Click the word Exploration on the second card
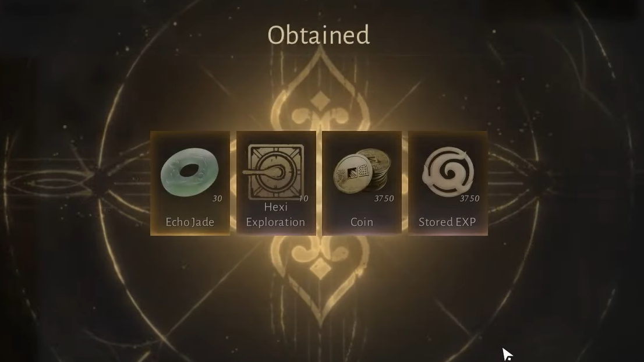 (x=275, y=222)
